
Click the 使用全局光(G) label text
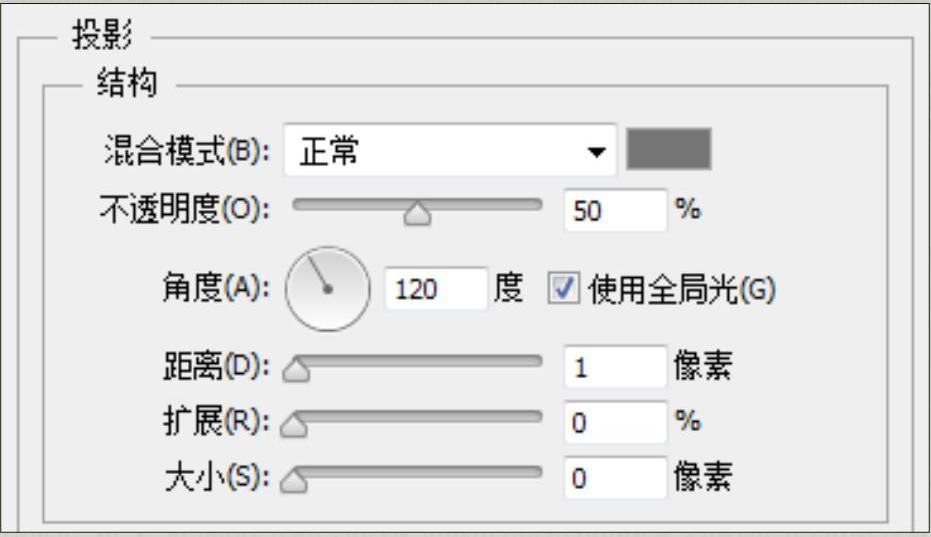682,289
